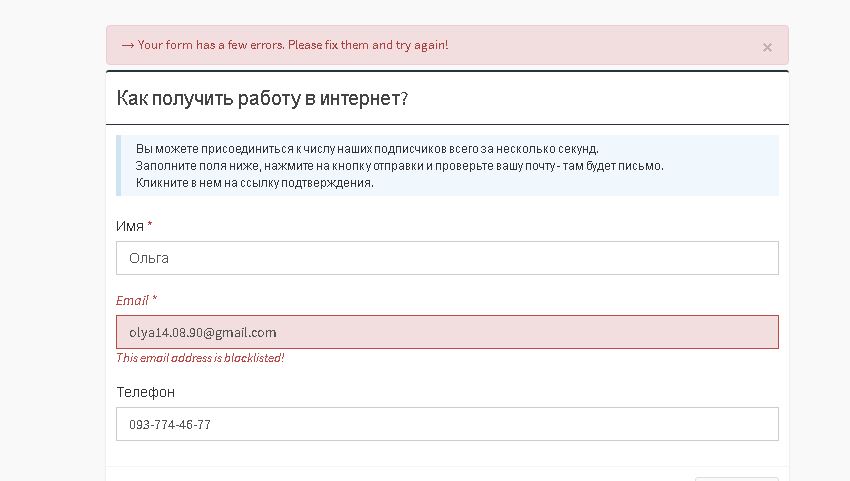Click the partially visible button at form bottom
This screenshot has width=850, height=481.
click(x=735, y=478)
